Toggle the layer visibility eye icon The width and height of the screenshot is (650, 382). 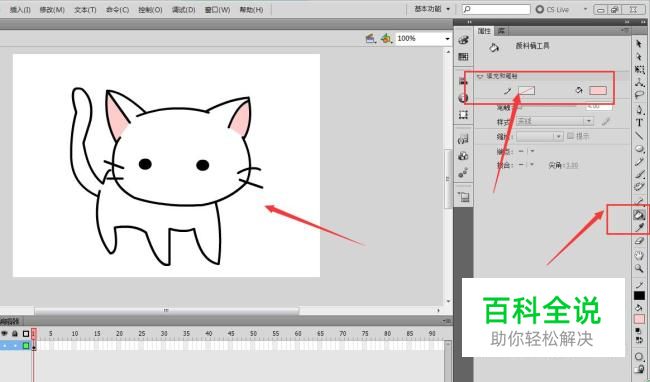pyautogui.click(x=5, y=333)
